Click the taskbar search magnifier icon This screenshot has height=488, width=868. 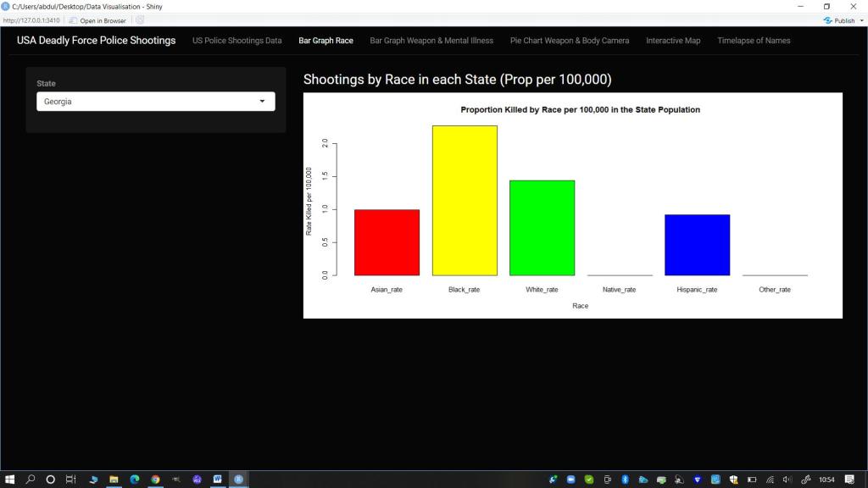pyautogui.click(x=31, y=479)
